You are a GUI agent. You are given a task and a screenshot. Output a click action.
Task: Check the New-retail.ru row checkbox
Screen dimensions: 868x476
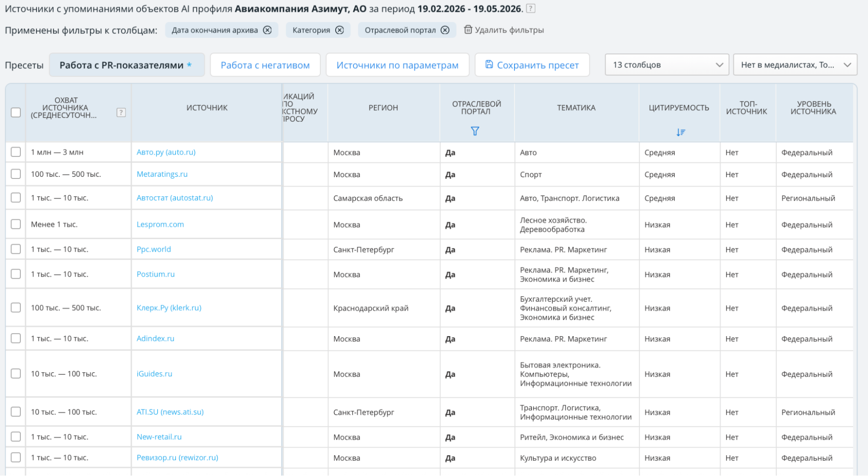tap(16, 436)
